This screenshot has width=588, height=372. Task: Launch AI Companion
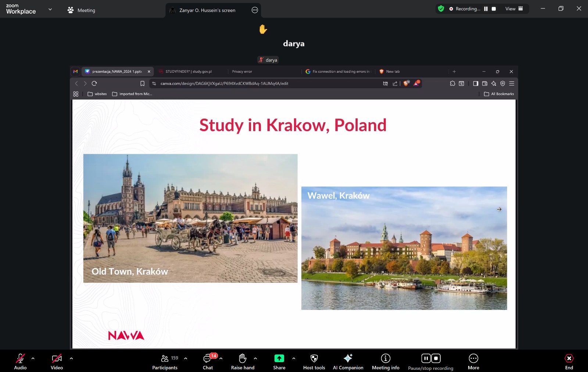click(348, 362)
